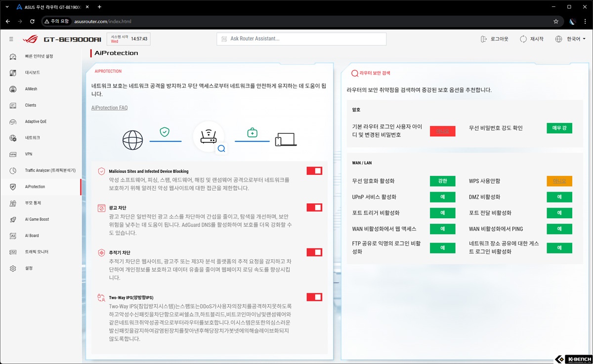Click the router security scan magnifier icon
Viewport: 593px width, 364px height.
click(354, 73)
